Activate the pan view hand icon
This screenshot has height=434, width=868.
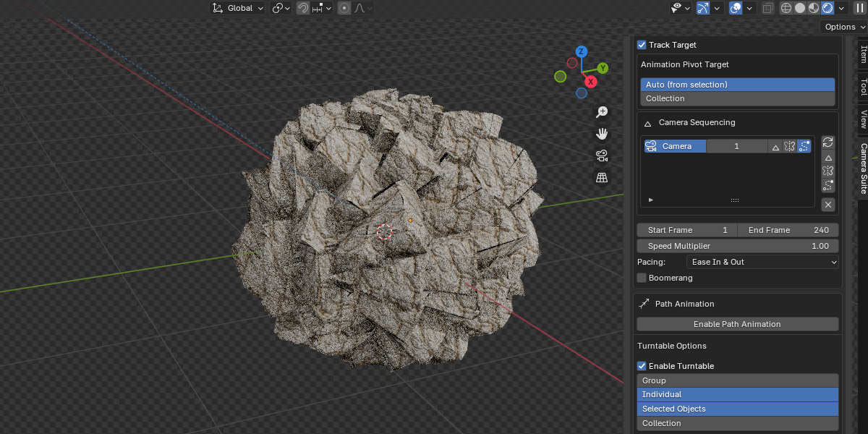(x=602, y=134)
